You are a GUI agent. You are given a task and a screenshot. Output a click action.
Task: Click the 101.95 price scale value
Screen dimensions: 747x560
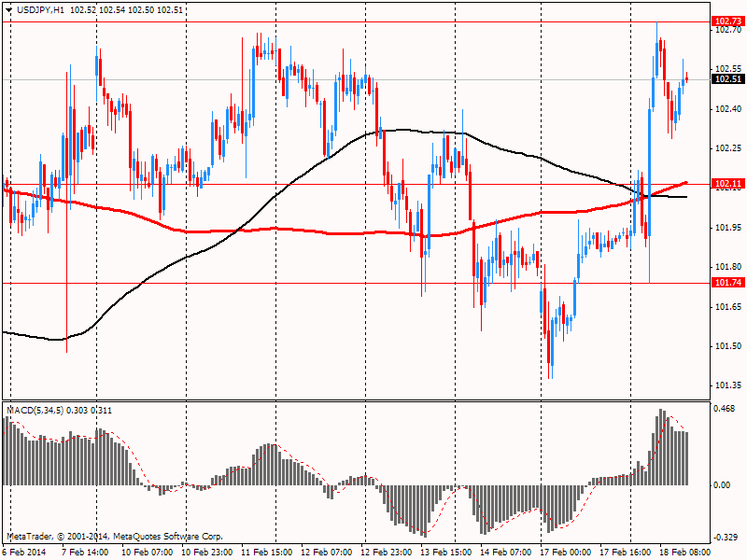tap(728, 228)
